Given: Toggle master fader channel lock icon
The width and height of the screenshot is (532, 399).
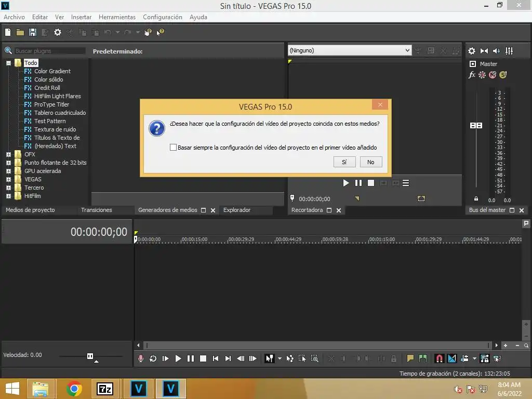Looking at the screenshot, I should click(476, 199).
